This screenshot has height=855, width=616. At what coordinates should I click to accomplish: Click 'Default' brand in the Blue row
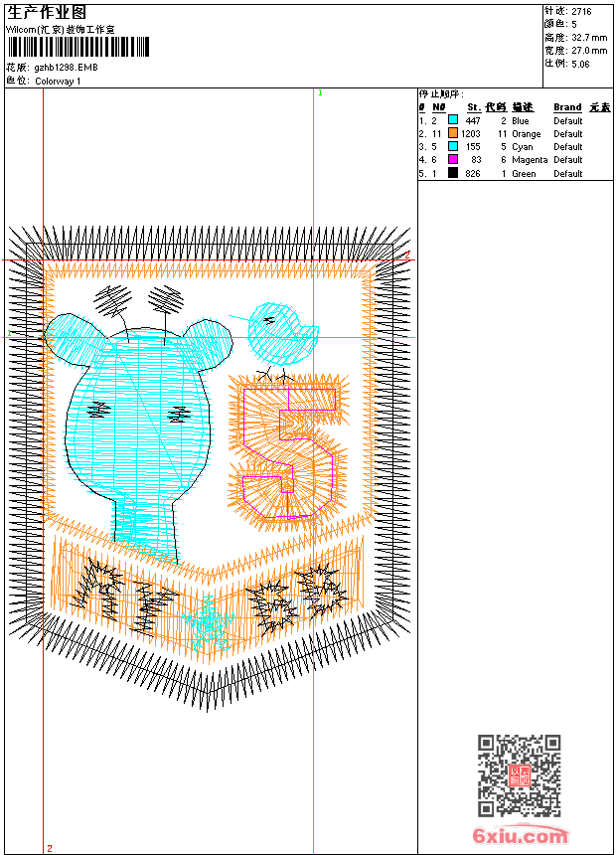pyautogui.click(x=568, y=120)
